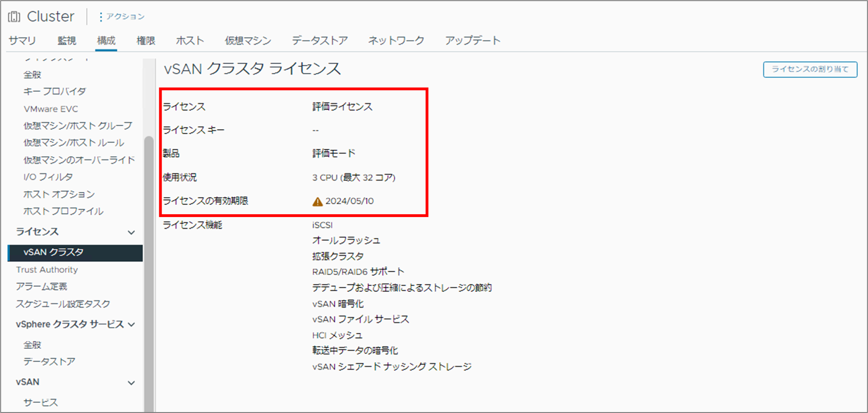Screen dimensions: 868x413
Task: Select 全般 above キー プロバイダ
Action: pyautogui.click(x=32, y=74)
